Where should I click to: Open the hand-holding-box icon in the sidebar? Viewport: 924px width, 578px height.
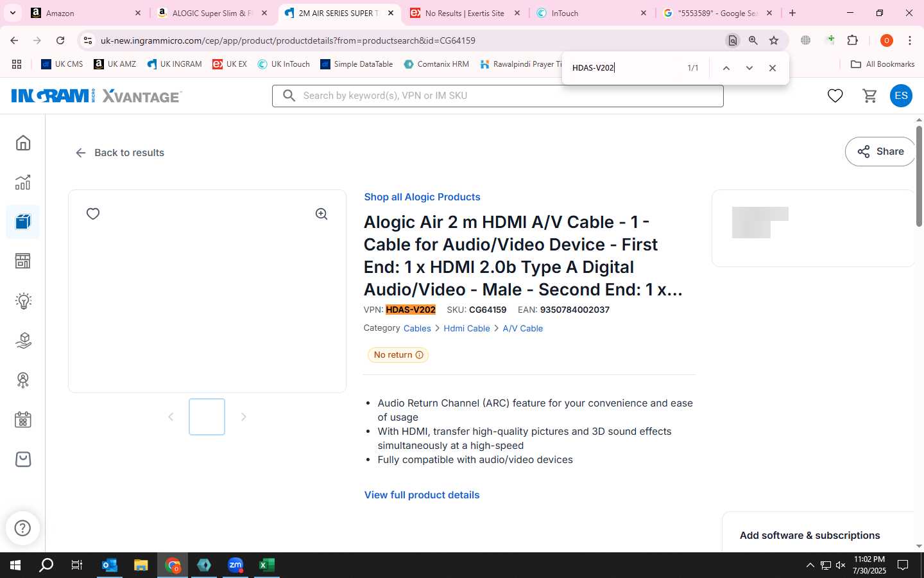(23, 340)
